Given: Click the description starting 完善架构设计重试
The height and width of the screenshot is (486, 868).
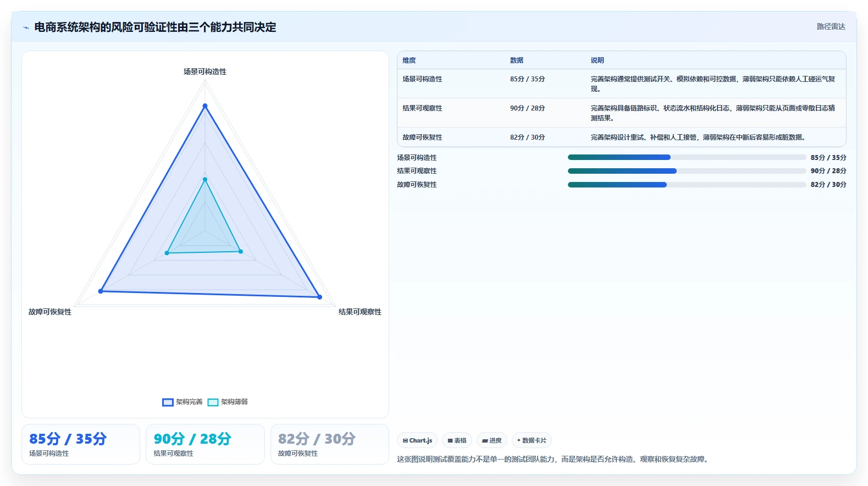Looking at the screenshot, I should [x=699, y=137].
